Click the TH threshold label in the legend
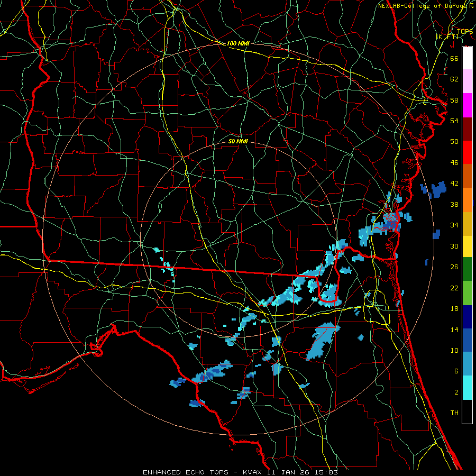 pos(454,413)
